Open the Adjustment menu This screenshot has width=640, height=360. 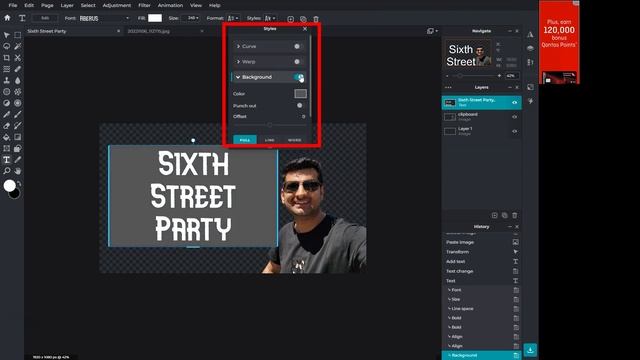[x=117, y=5]
